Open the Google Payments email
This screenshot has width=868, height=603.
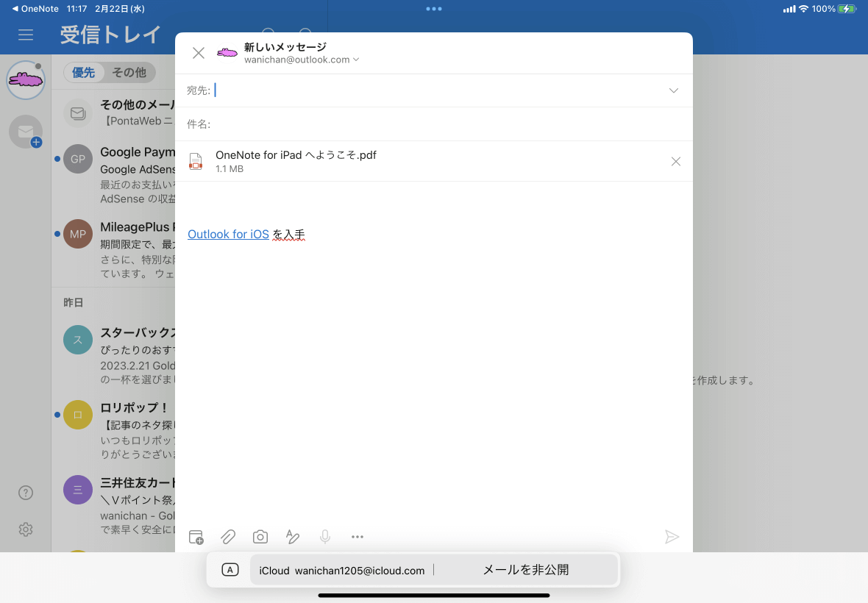[113, 175]
